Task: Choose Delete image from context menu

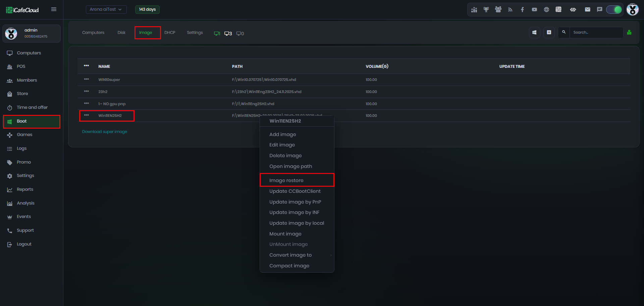Action: [x=297, y=156]
